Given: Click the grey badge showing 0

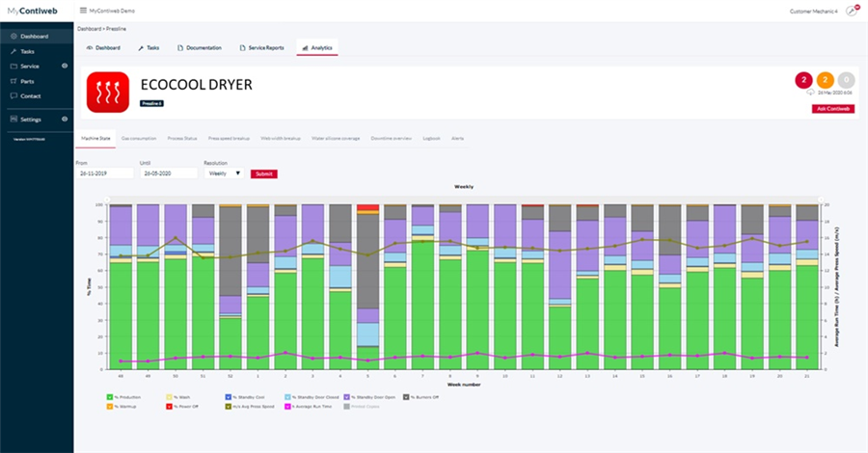Looking at the screenshot, I should (846, 80).
